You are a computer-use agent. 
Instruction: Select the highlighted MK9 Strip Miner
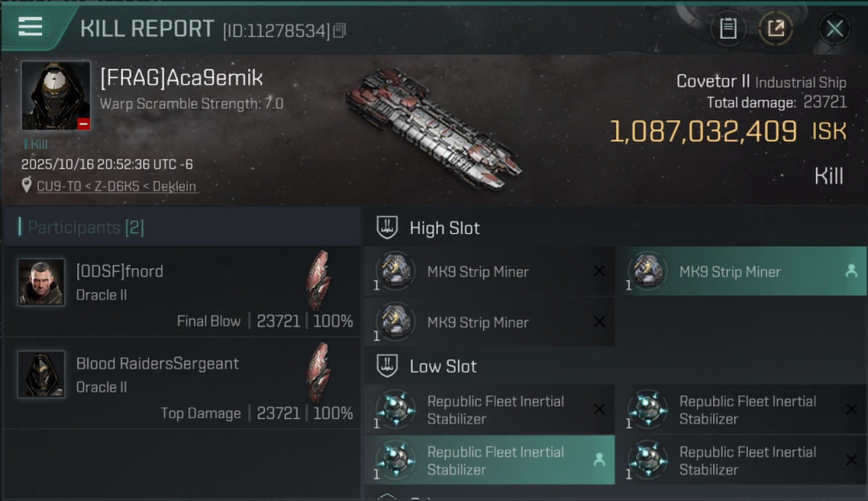[x=740, y=272]
